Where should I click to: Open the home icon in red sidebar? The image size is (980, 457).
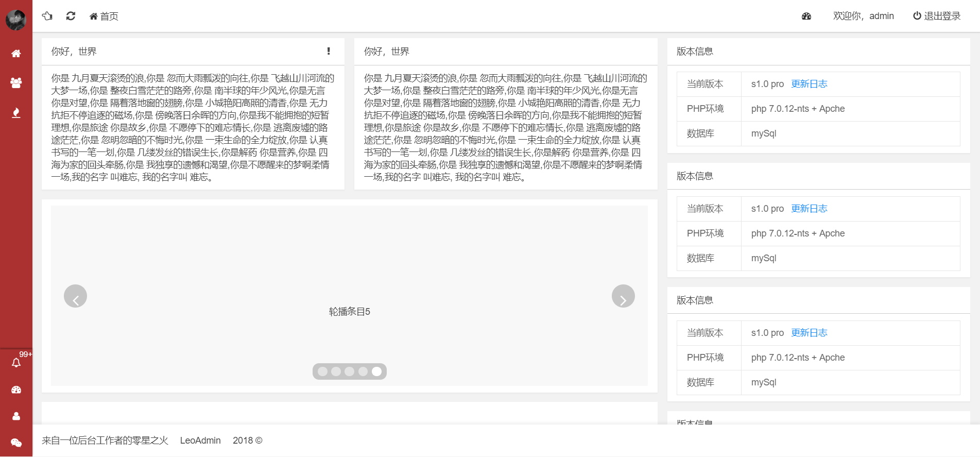point(16,54)
